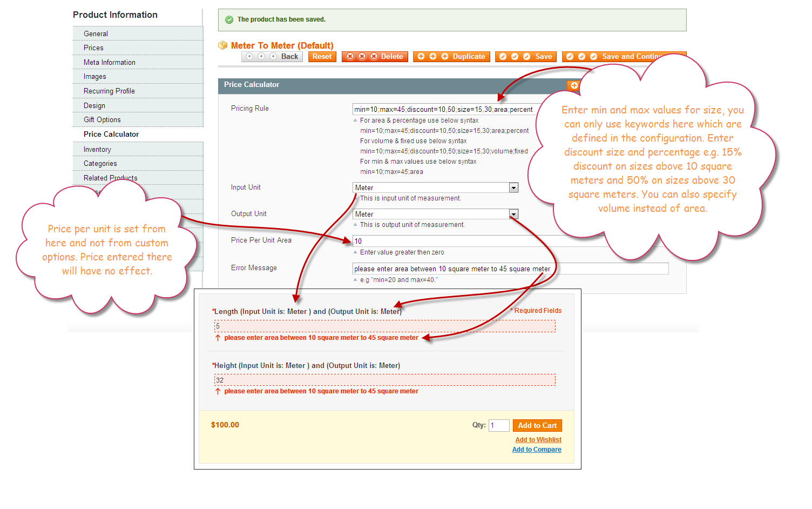Click the red arrow error icon under Height
The image size is (812, 509).
(x=218, y=391)
